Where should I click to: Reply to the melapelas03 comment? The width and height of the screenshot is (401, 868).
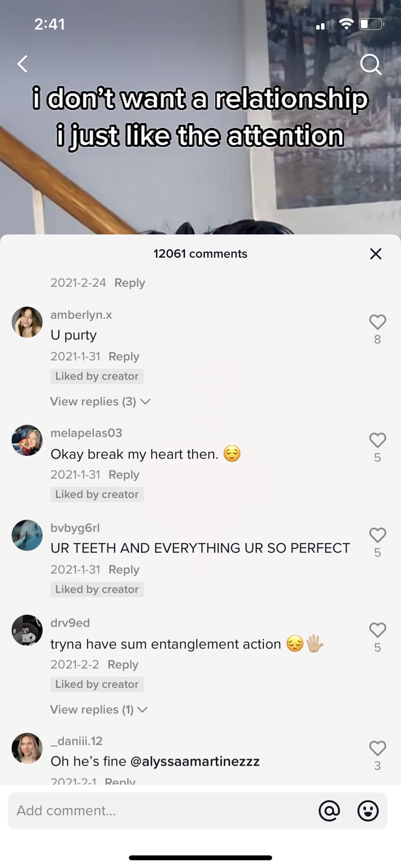(124, 475)
